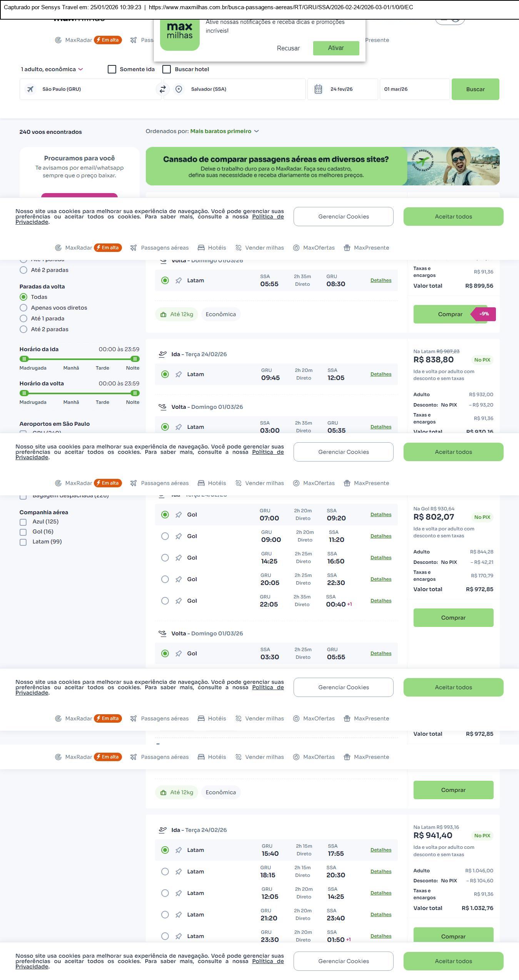Click the airplane icon in São Paulo origin field
Image resolution: width=519 pixels, height=980 pixels.
pos(30,89)
